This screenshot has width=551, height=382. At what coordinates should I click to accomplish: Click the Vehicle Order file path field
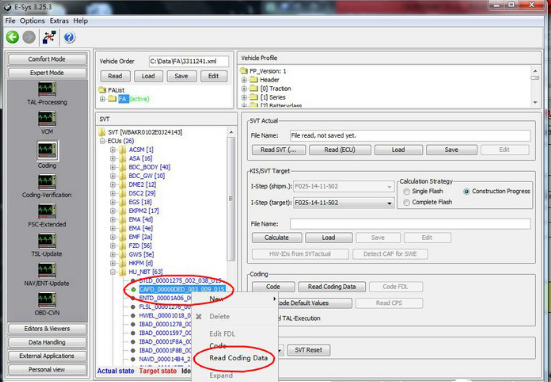(x=189, y=61)
